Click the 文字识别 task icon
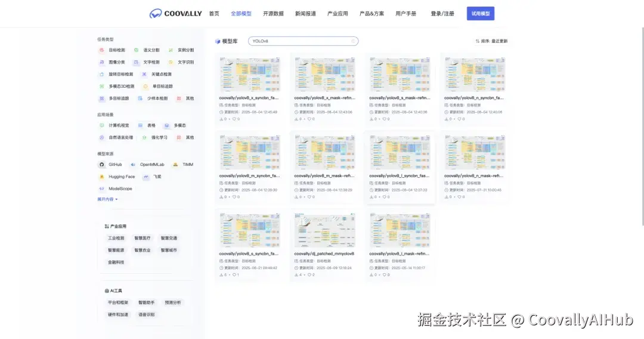 pyautogui.click(x=171, y=62)
